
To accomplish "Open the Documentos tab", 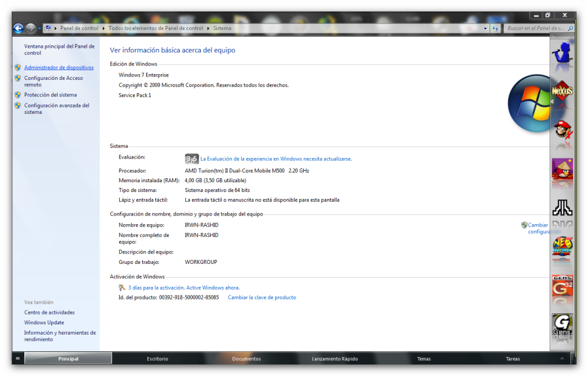I will (x=246, y=358).
